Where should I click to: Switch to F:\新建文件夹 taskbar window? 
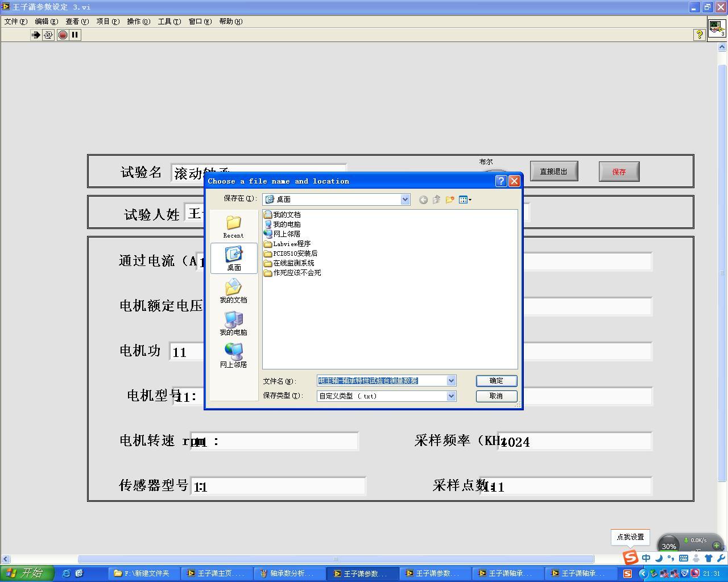tap(143, 573)
